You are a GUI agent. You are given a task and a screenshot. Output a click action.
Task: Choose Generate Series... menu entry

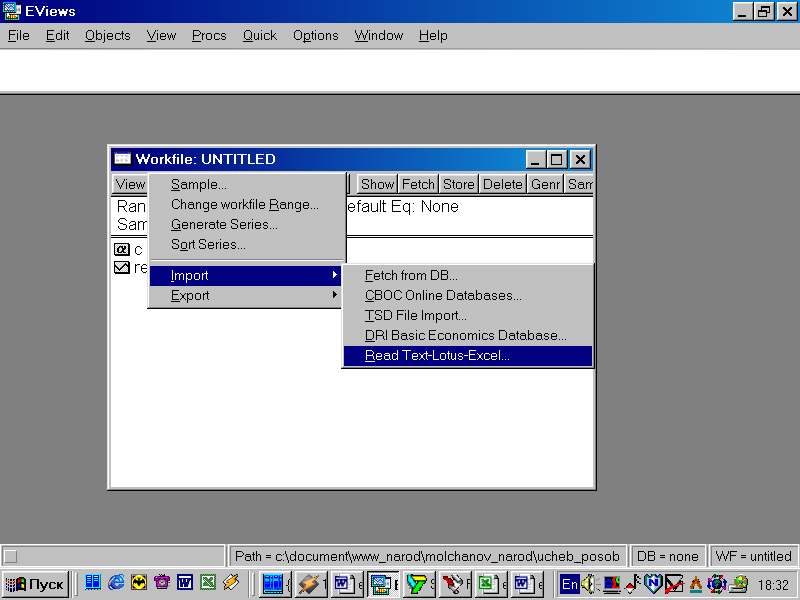(x=247, y=224)
